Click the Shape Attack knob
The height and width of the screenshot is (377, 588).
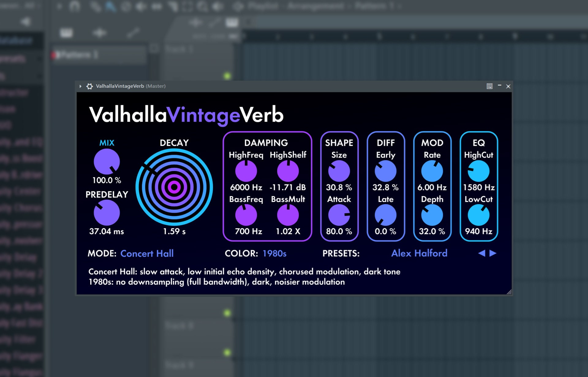[x=339, y=215]
